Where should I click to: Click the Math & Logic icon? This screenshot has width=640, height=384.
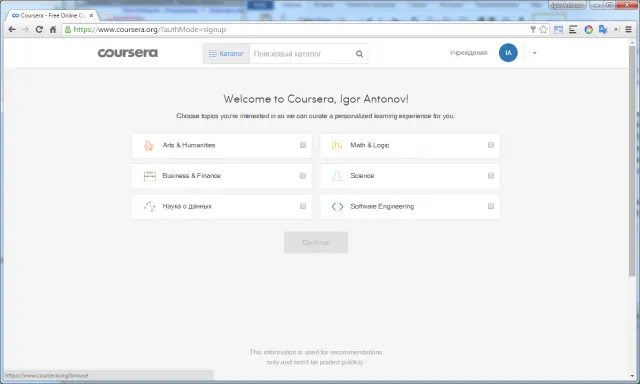pos(337,145)
